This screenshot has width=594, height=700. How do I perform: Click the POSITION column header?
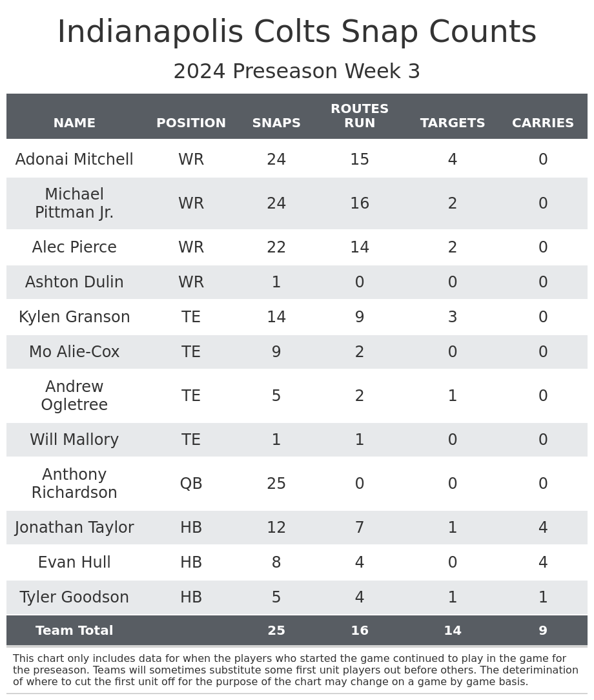[x=191, y=123]
